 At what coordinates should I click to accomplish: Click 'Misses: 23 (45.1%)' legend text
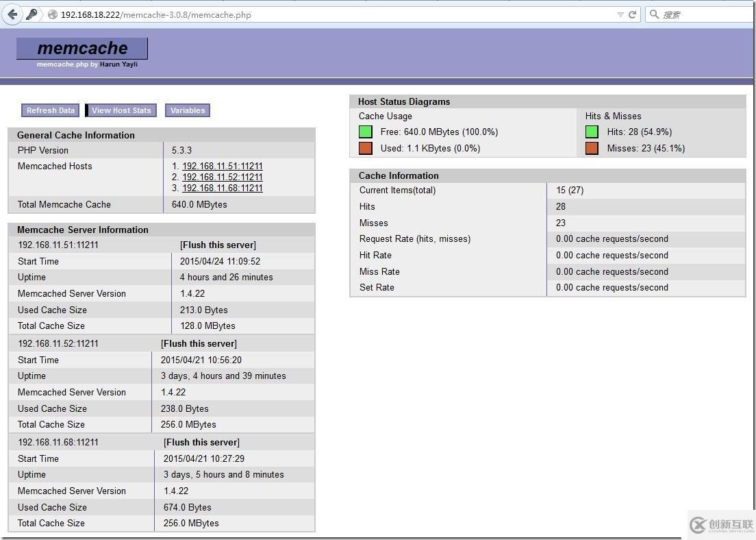point(646,149)
